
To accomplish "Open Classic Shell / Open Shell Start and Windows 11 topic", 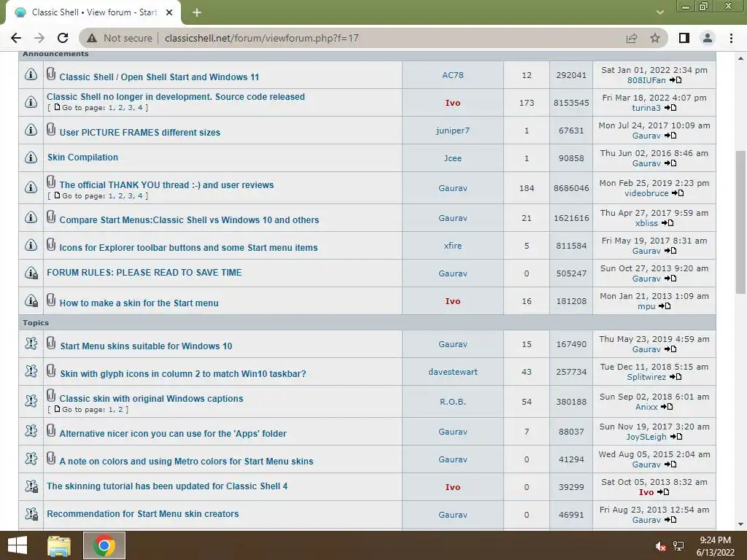I will pyautogui.click(x=159, y=77).
